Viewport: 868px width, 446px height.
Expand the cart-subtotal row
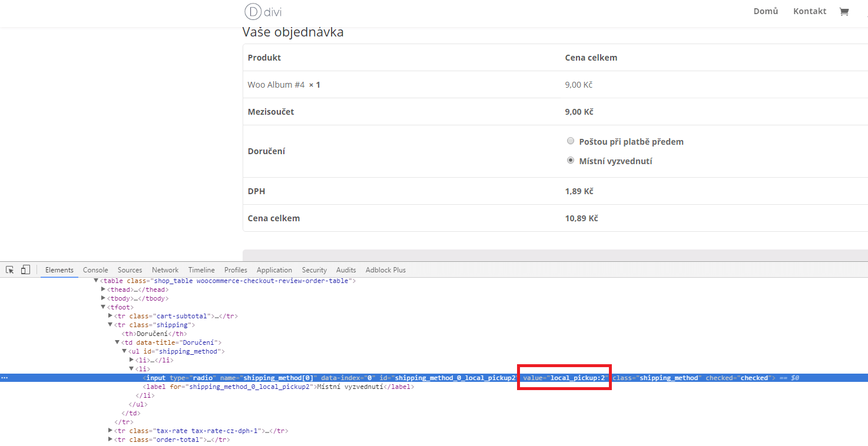point(111,316)
